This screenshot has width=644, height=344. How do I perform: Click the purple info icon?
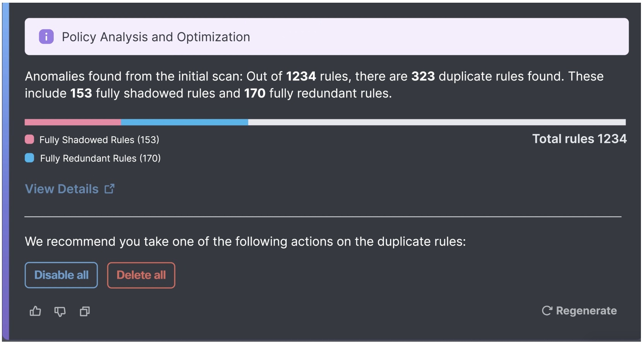coord(46,37)
